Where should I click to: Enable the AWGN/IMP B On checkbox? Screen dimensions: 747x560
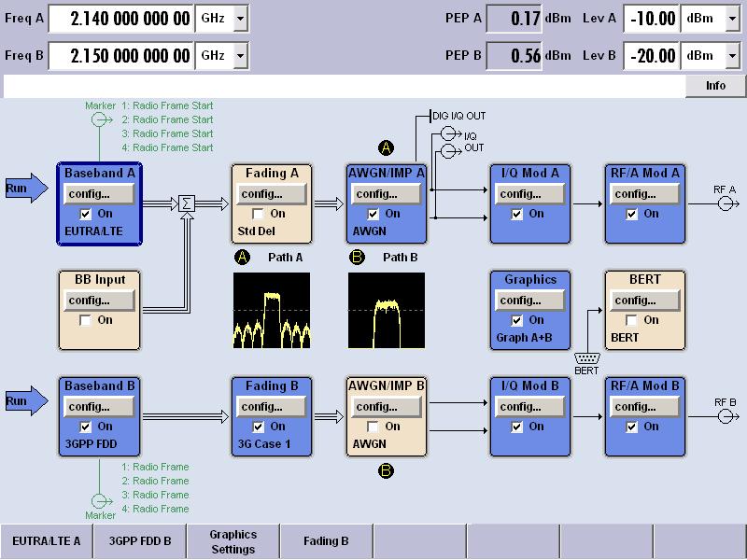[x=373, y=427]
